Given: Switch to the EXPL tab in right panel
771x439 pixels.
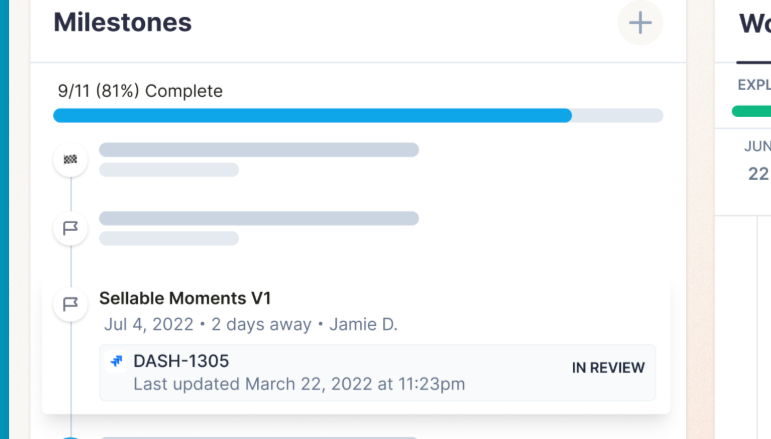Looking at the screenshot, I should [x=753, y=85].
